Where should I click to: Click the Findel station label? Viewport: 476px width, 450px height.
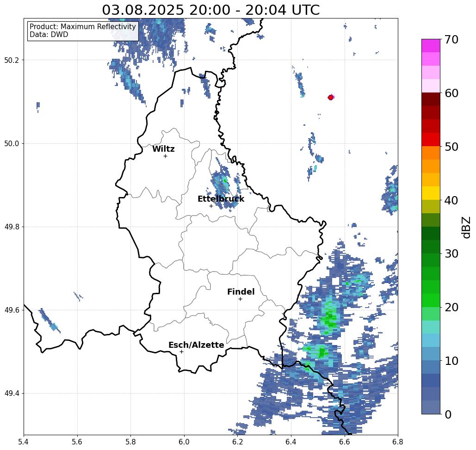pyautogui.click(x=241, y=292)
